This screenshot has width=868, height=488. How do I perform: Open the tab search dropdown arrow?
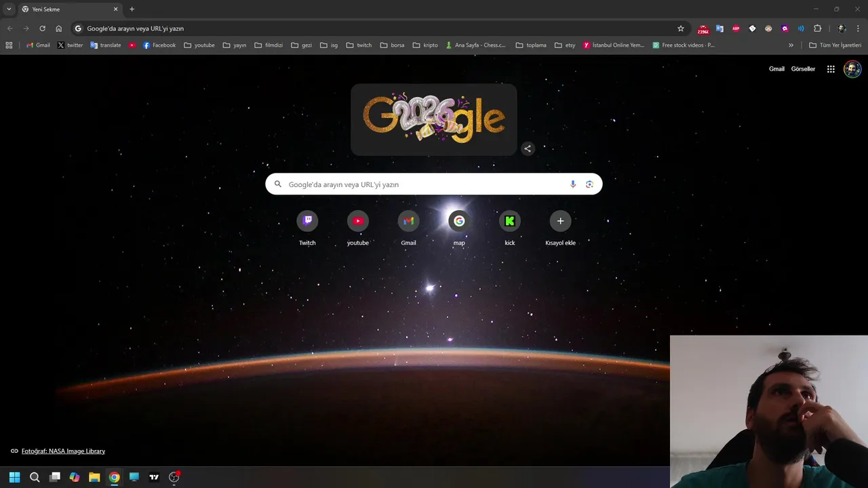(9, 9)
